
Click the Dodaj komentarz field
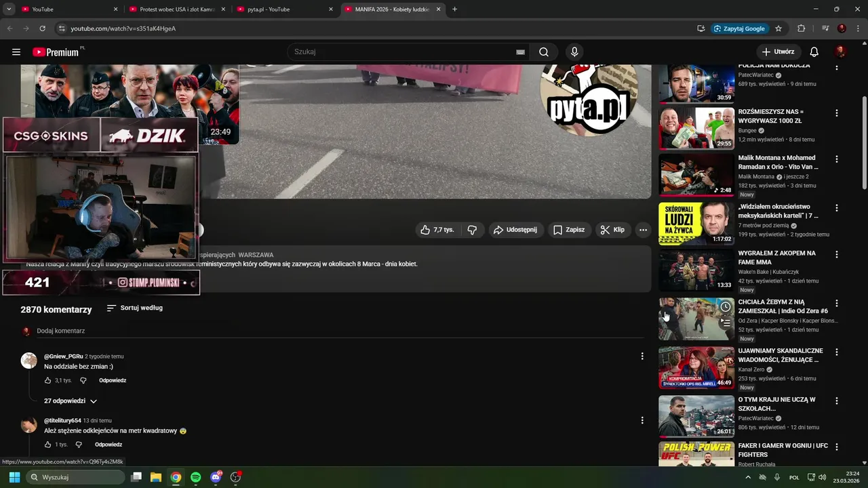[x=339, y=331]
